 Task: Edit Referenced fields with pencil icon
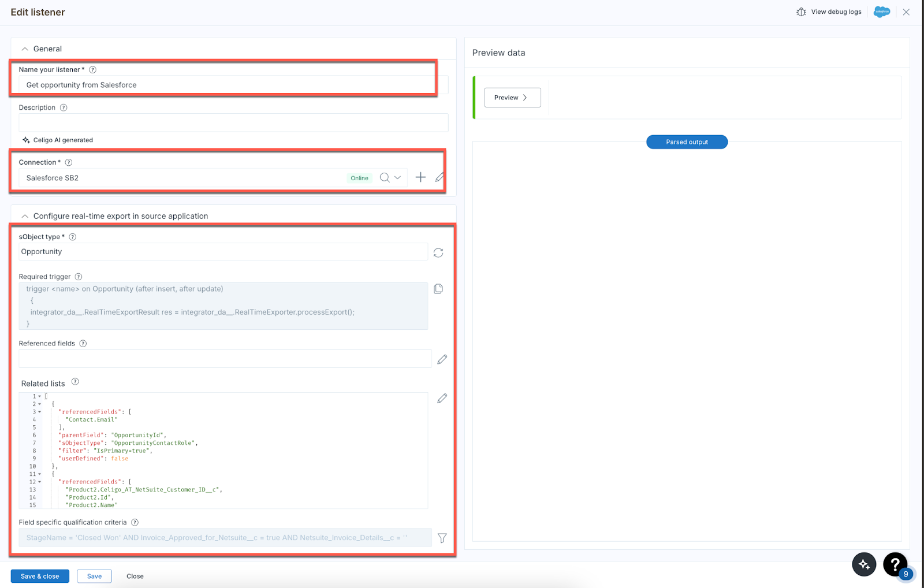point(442,359)
